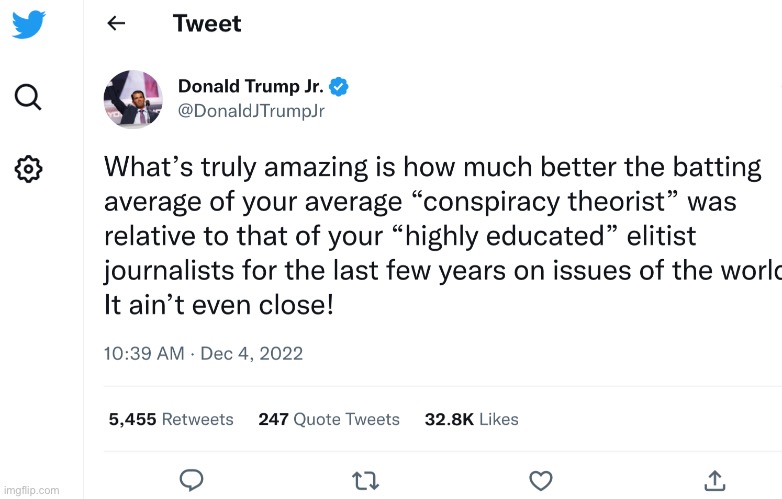Open the search magnifier in sidebar
Screen dimensions: 782x499
click(x=29, y=97)
